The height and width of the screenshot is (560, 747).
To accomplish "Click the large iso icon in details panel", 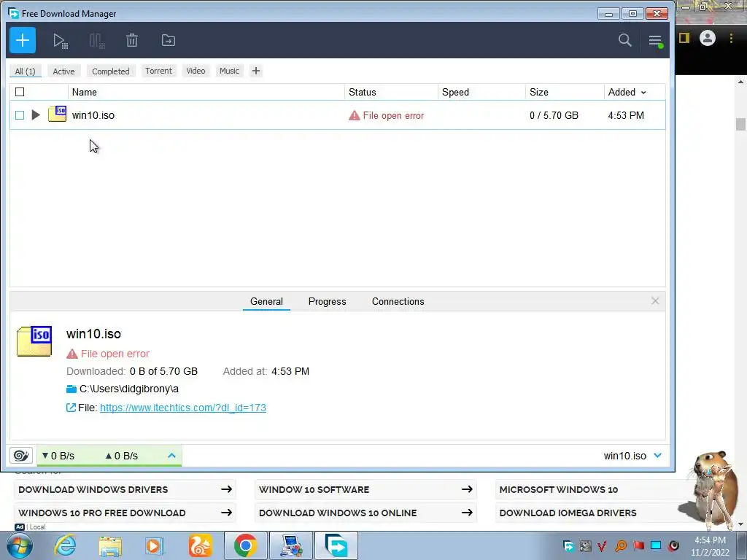I will pos(34,341).
